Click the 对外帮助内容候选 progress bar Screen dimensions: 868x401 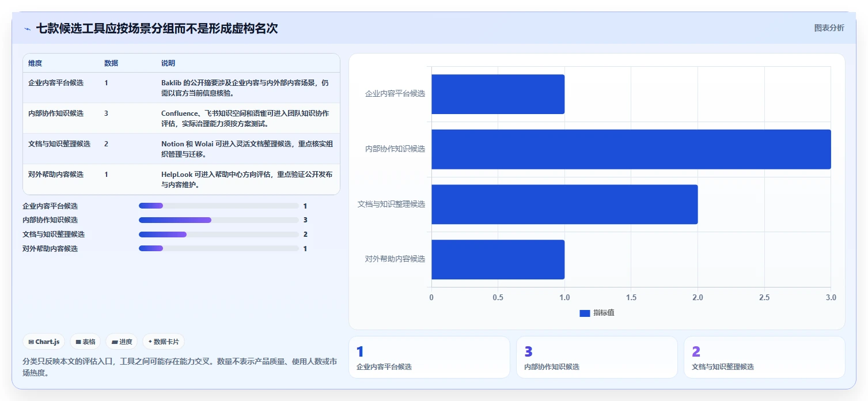point(219,248)
